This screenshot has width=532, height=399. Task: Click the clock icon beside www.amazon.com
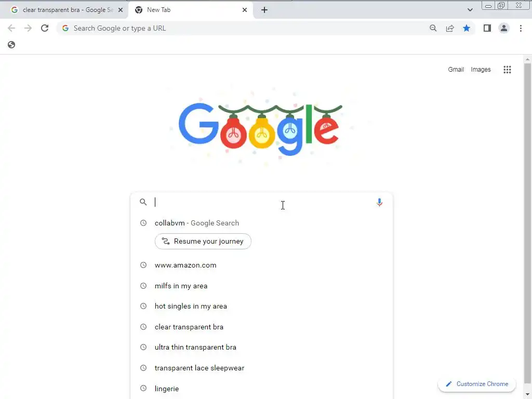[x=143, y=264]
